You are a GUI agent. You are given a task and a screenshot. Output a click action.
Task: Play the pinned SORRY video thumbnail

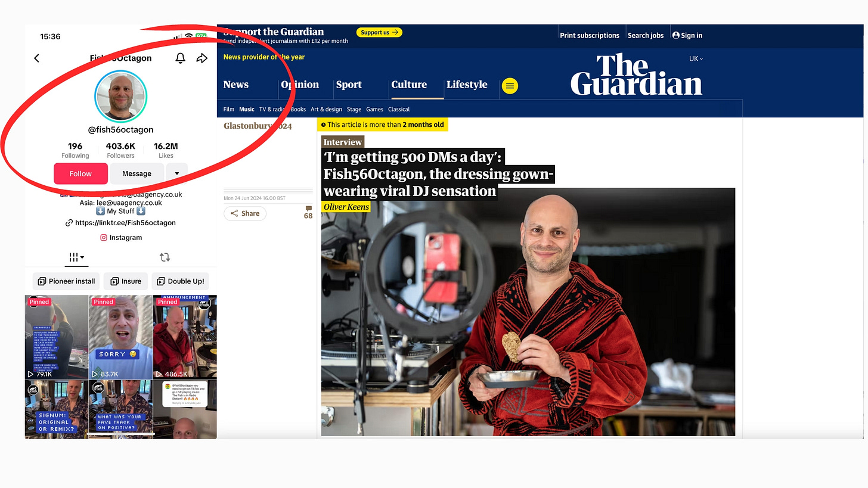pos(121,337)
